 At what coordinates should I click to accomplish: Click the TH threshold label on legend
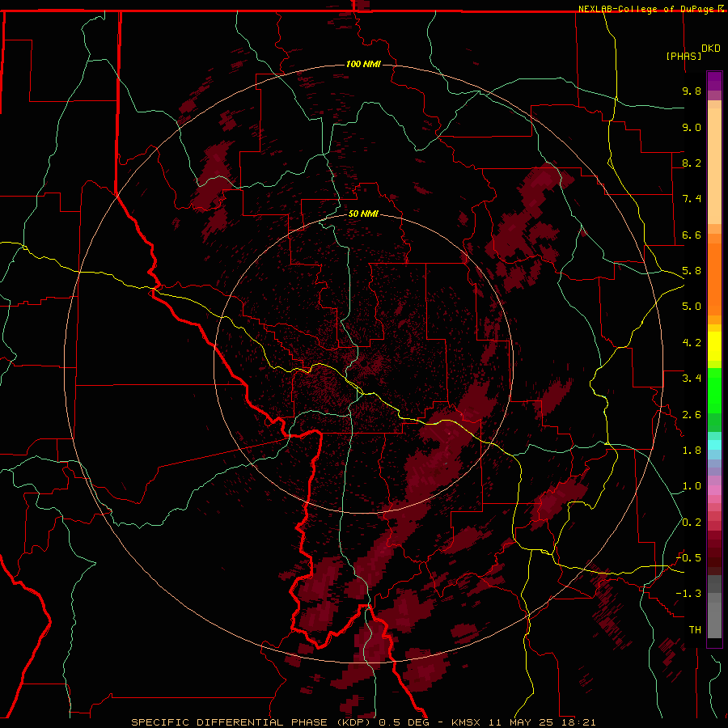coord(695,630)
